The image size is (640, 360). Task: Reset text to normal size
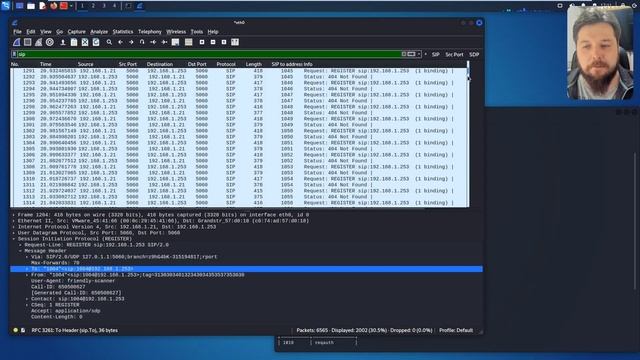224,42
